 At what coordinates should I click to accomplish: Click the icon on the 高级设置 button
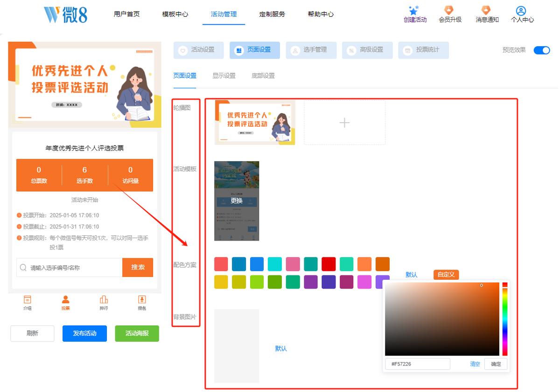[351, 50]
